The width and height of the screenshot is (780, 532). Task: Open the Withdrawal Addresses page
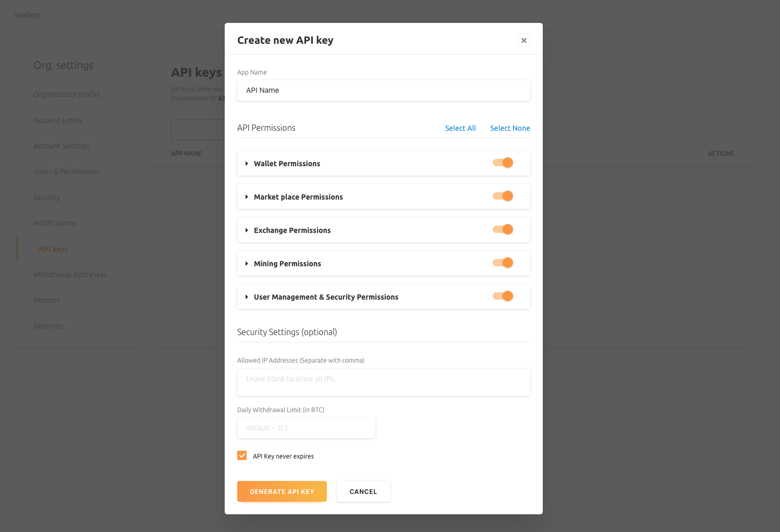pos(70,275)
